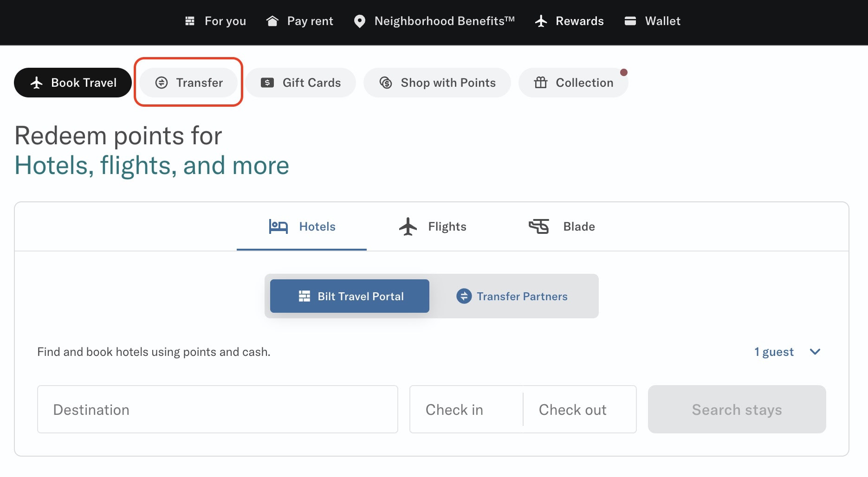
Task: Open Wallet via the card icon
Action: [x=630, y=21]
